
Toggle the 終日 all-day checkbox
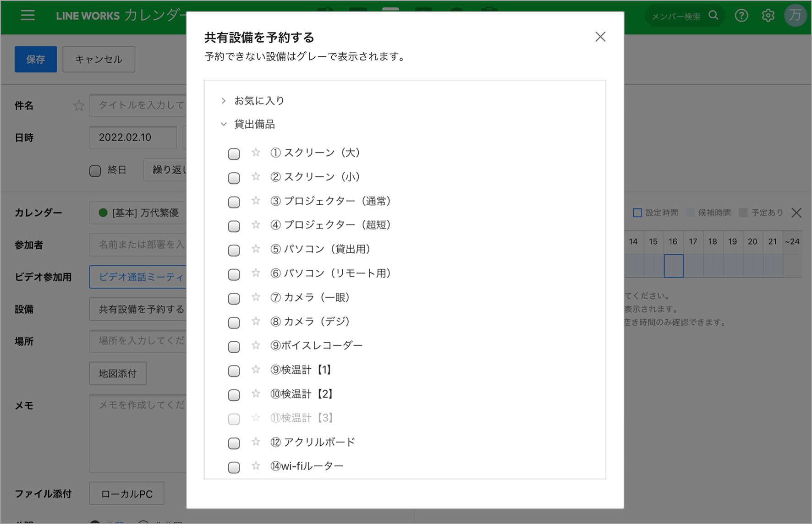(95, 171)
